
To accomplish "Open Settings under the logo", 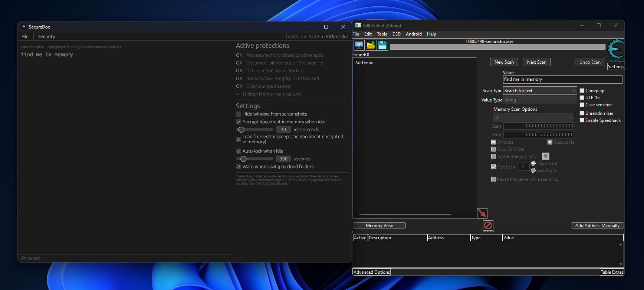I will click(616, 67).
